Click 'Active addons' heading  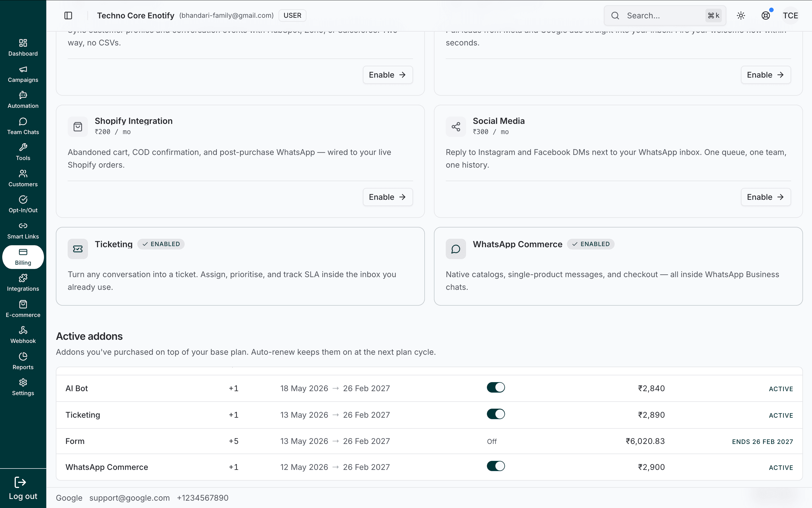[89, 336]
